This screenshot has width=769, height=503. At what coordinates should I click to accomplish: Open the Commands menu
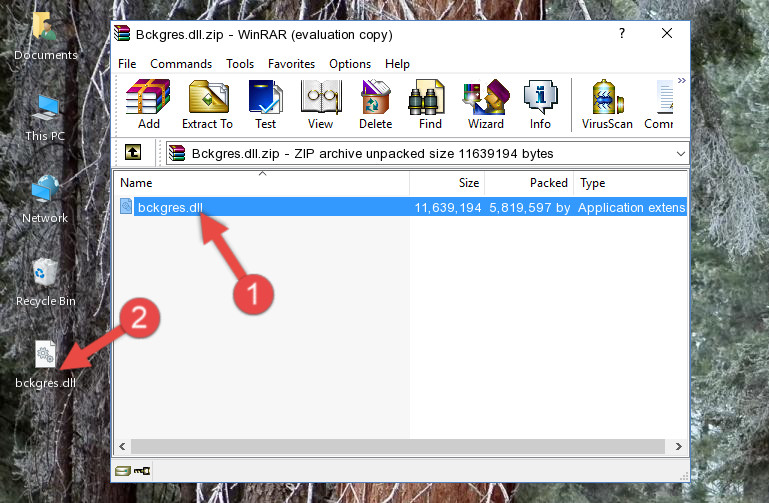pyautogui.click(x=181, y=64)
